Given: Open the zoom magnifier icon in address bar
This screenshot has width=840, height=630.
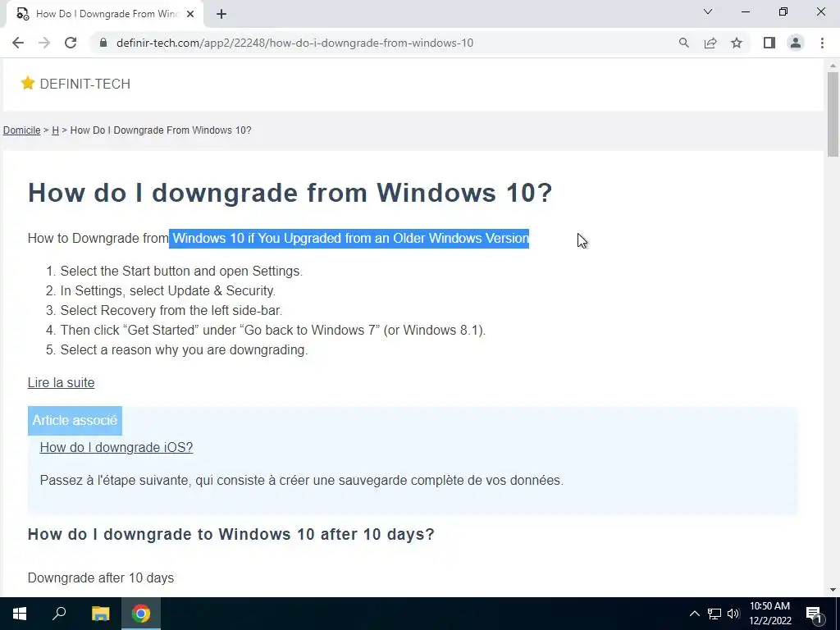Looking at the screenshot, I should coord(683,43).
